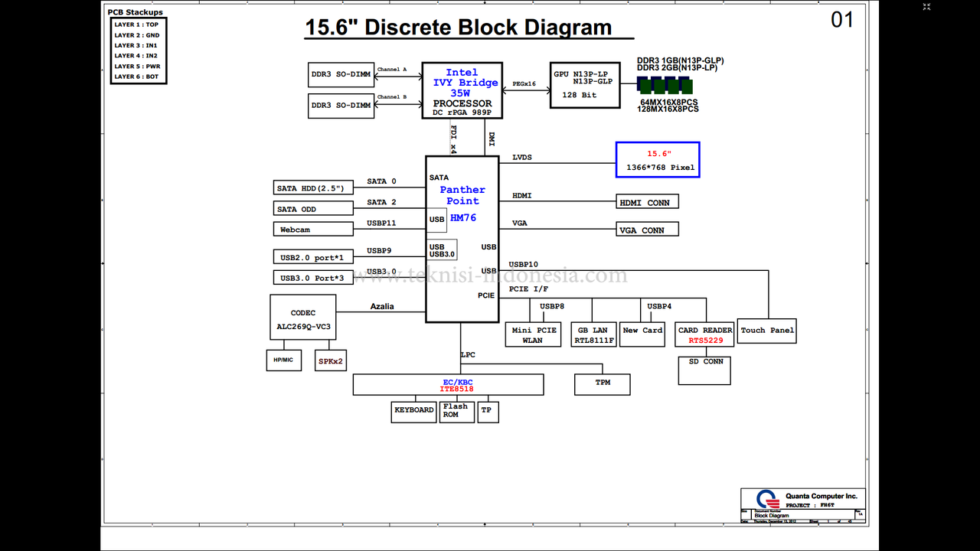Click the 'Panther Point' text
980x551 pixels.
pos(462,195)
